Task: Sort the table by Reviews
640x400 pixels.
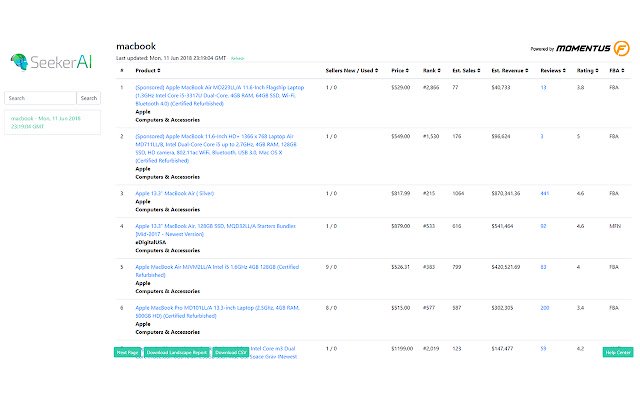Action: click(553, 71)
